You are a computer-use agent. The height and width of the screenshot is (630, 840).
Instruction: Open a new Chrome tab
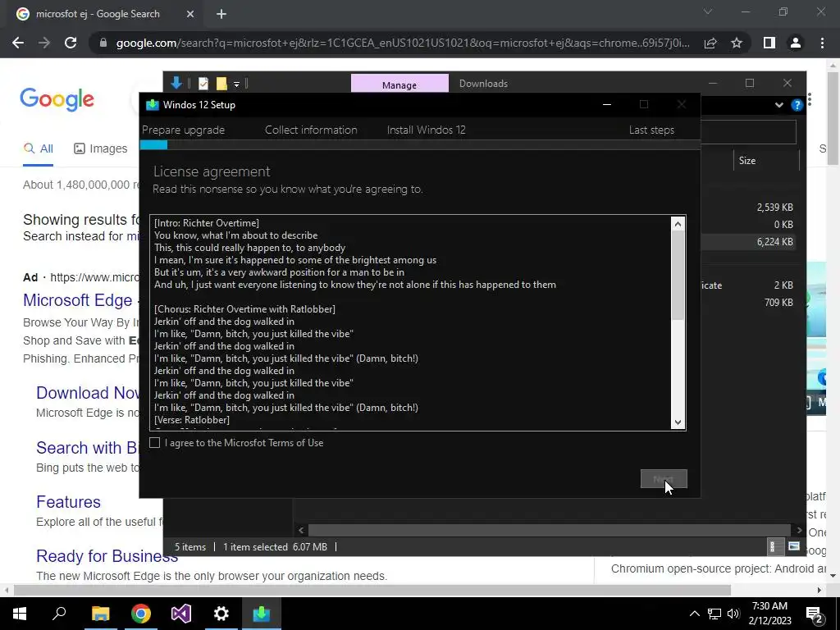coord(221,15)
